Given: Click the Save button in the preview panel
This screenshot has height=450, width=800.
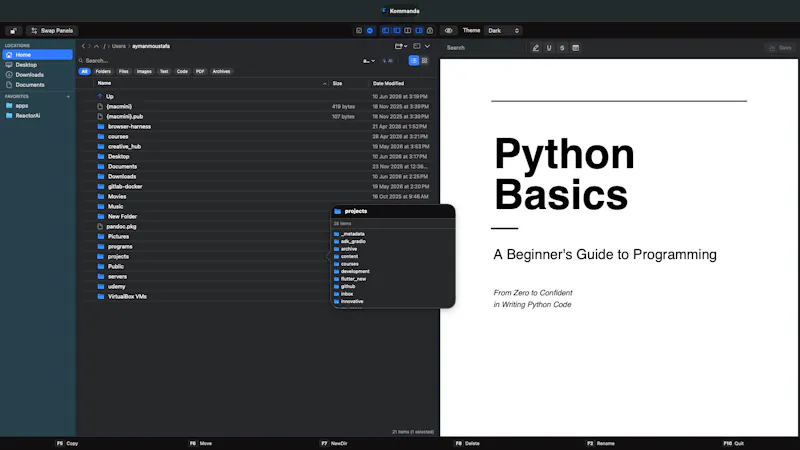Looking at the screenshot, I should (x=780, y=48).
